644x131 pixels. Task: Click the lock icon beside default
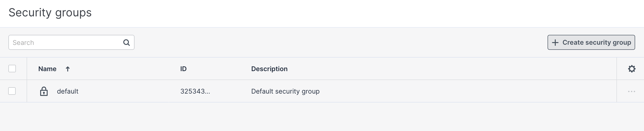pyautogui.click(x=44, y=91)
